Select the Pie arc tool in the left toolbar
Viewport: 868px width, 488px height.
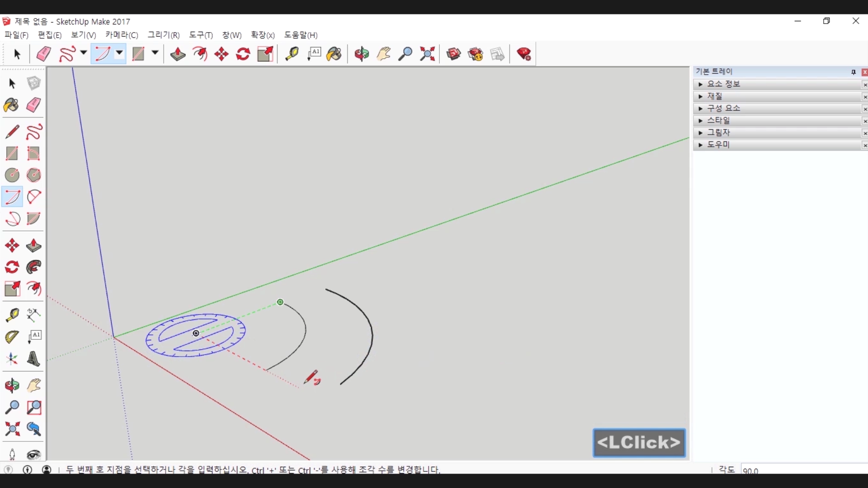click(33, 219)
